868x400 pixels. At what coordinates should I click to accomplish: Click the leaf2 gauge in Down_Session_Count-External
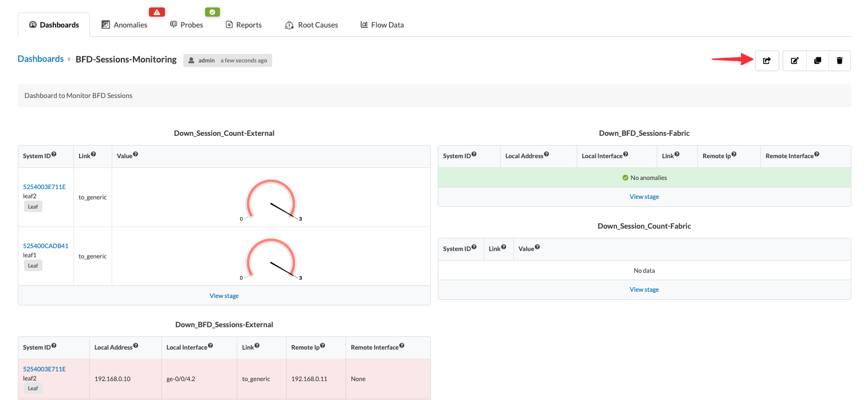[x=270, y=199]
